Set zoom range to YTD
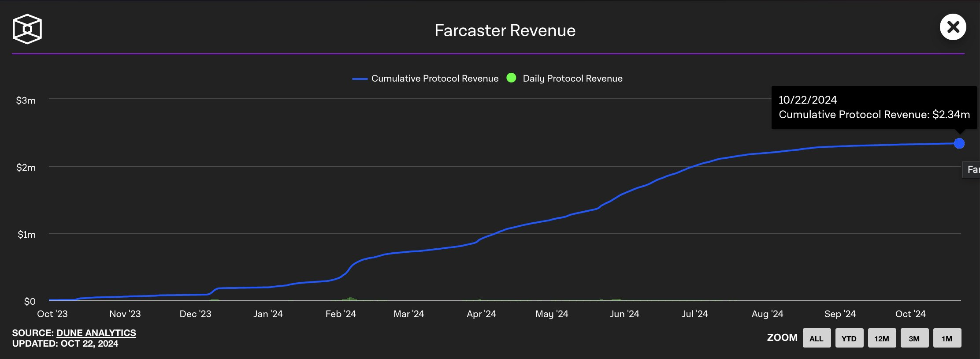Screen dimensions: 980x359 [x=849, y=338]
